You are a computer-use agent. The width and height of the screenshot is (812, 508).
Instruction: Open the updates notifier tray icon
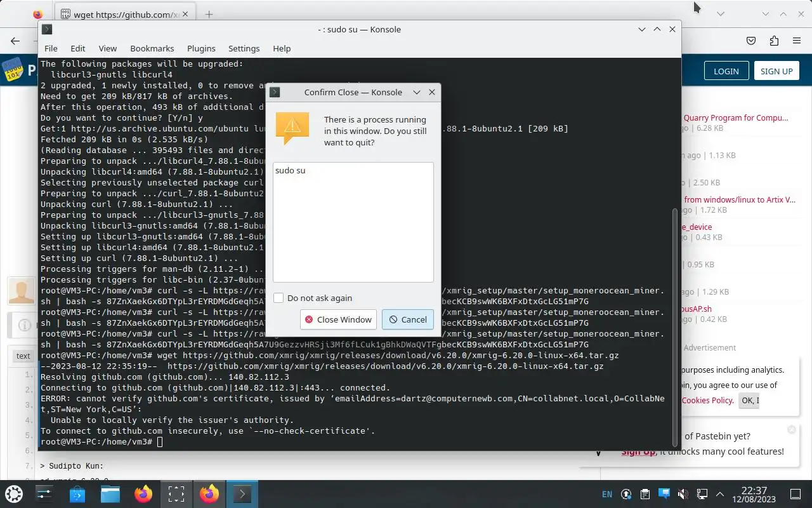626,494
